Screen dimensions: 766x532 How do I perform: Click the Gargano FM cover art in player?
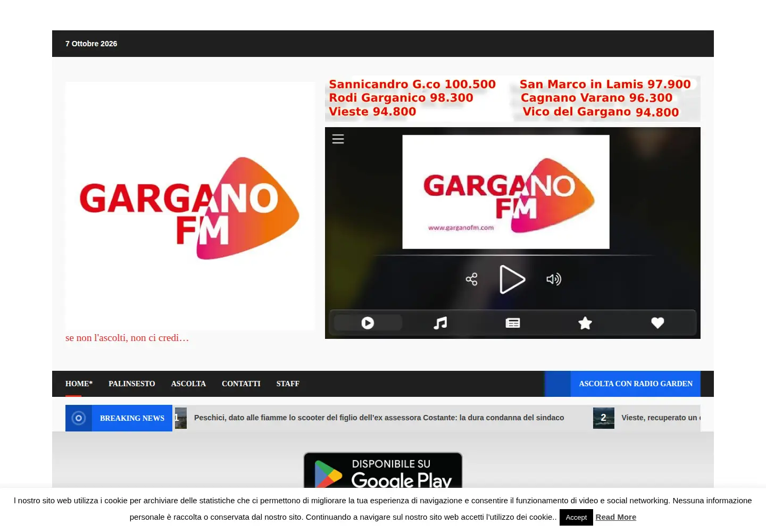tap(506, 192)
